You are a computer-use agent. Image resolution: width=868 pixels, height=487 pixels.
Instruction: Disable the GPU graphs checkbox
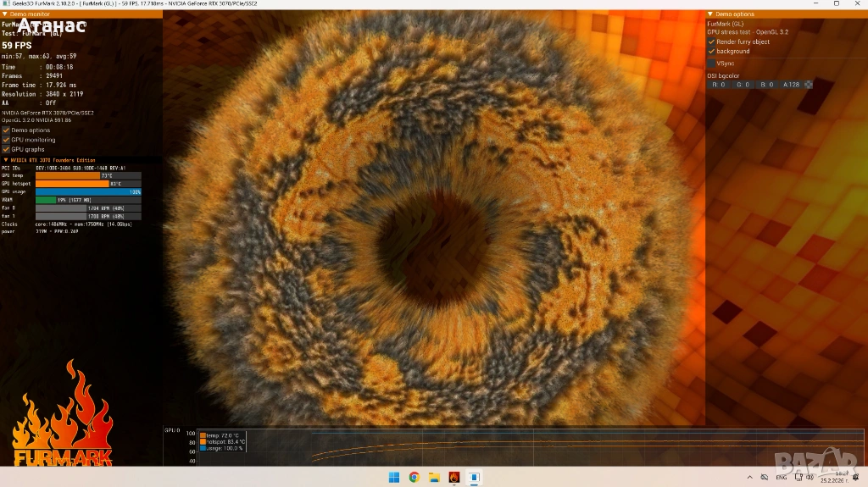click(6, 149)
